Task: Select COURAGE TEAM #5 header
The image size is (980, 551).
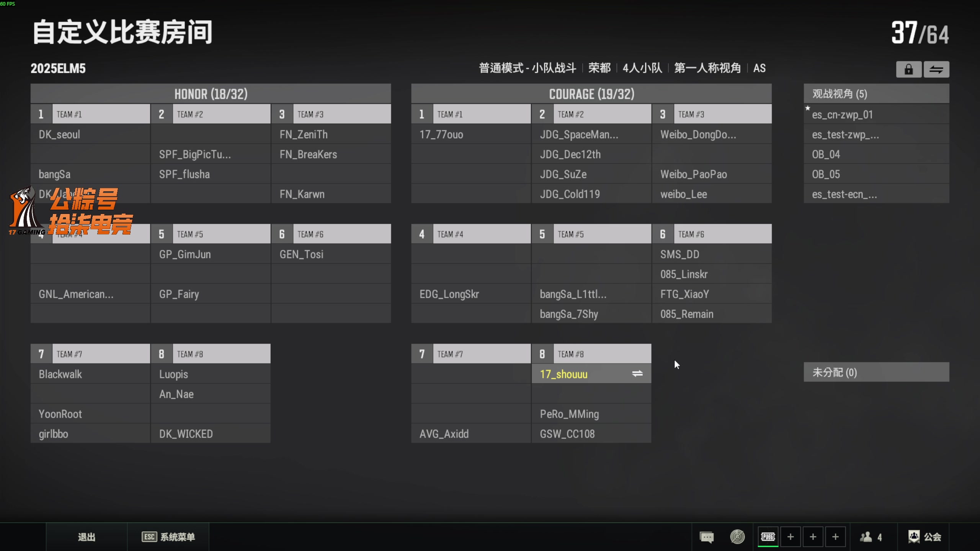Action: [591, 234]
